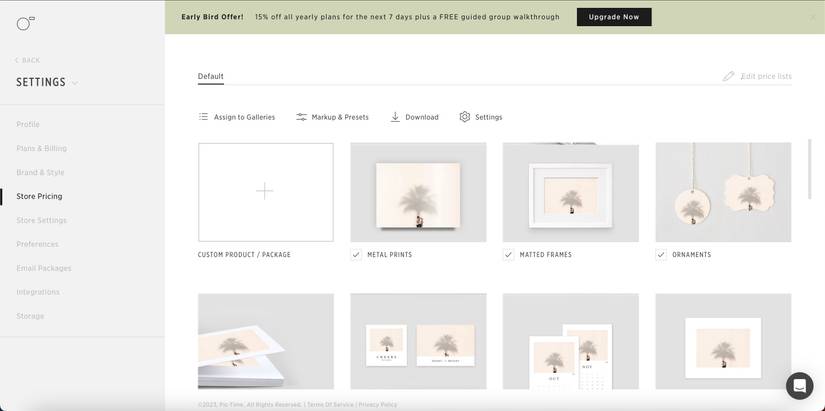Image resolution: width=825 pixels, height=411 pixels.
Task: Open Privacy Policy link
Action: coord(378,405)
